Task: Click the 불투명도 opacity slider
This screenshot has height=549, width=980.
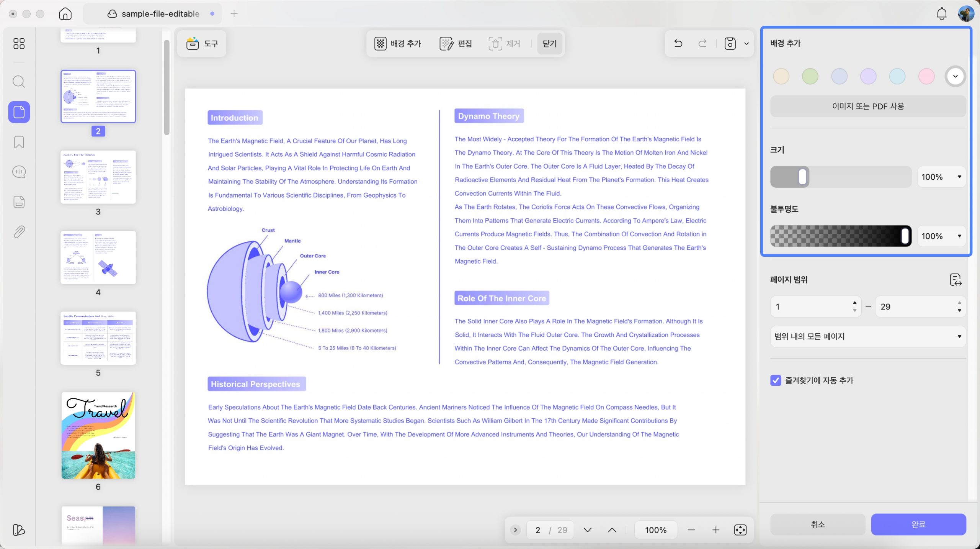Action: pos(841,236)
